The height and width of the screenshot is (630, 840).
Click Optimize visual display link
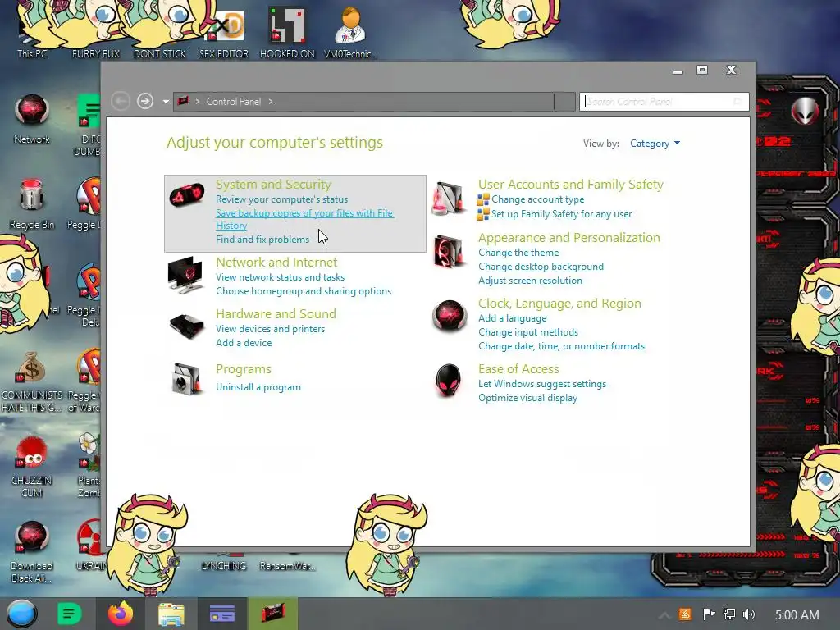(527, 398)
